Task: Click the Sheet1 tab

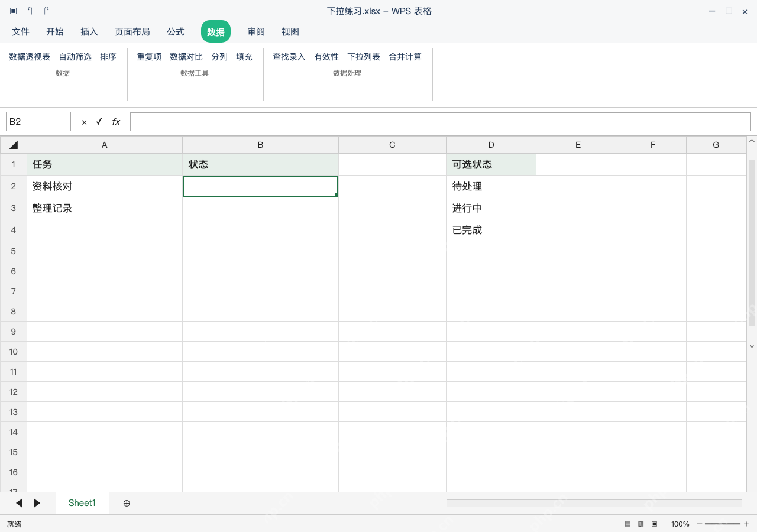Action: click(82, 503)
